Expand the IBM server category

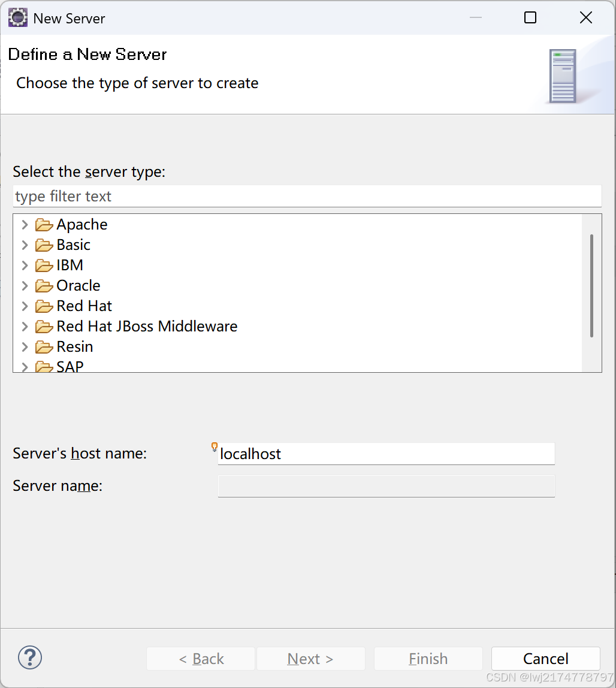coord(25,265)
